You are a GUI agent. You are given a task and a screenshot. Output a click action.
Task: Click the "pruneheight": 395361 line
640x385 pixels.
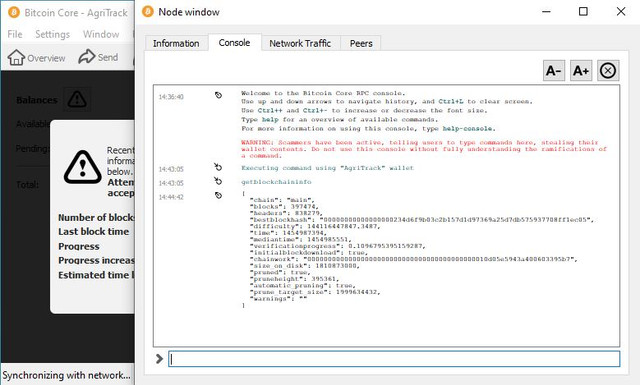(x=294, y=279)
